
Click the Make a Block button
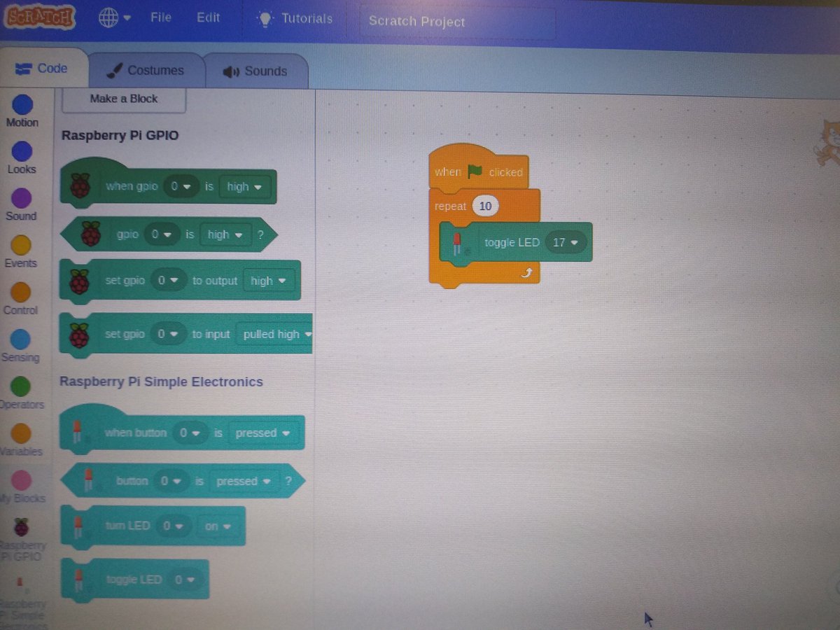(122, 99)
